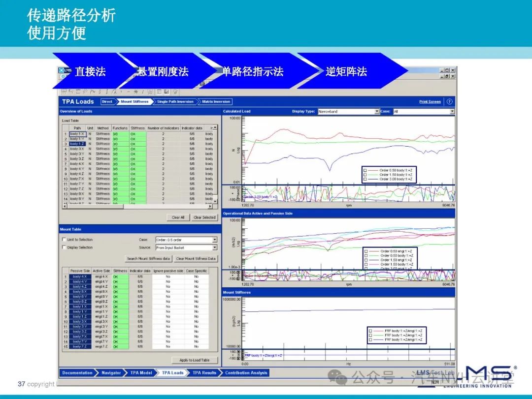Toggle Operational Data legend Order 0.50 engl:1:+Z checkbox

pos(366,251)
